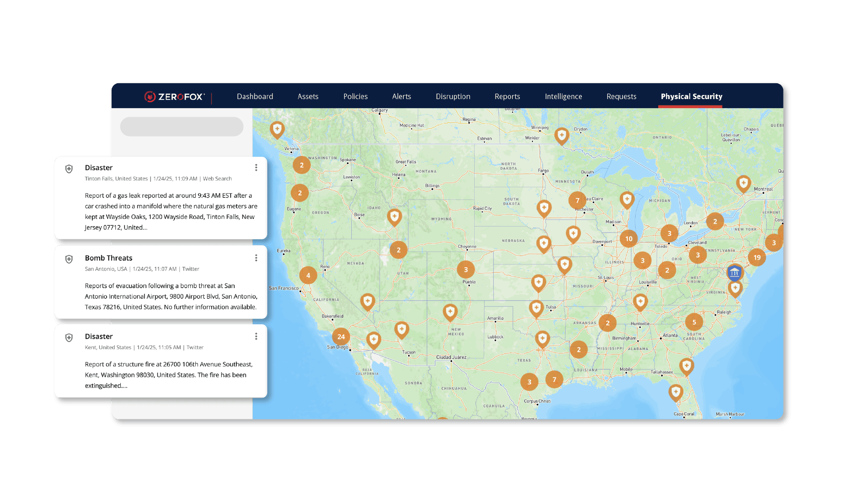Open options menu on the Kent Disaster card

(x=256, y=336)
